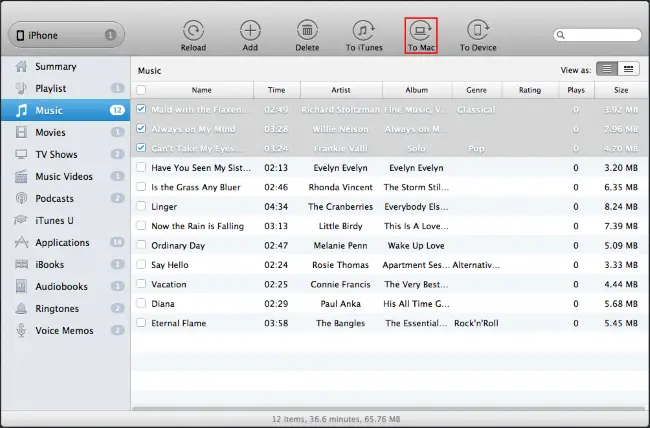
Task: Click the Delete trash icon
Action: pos(307,31)
